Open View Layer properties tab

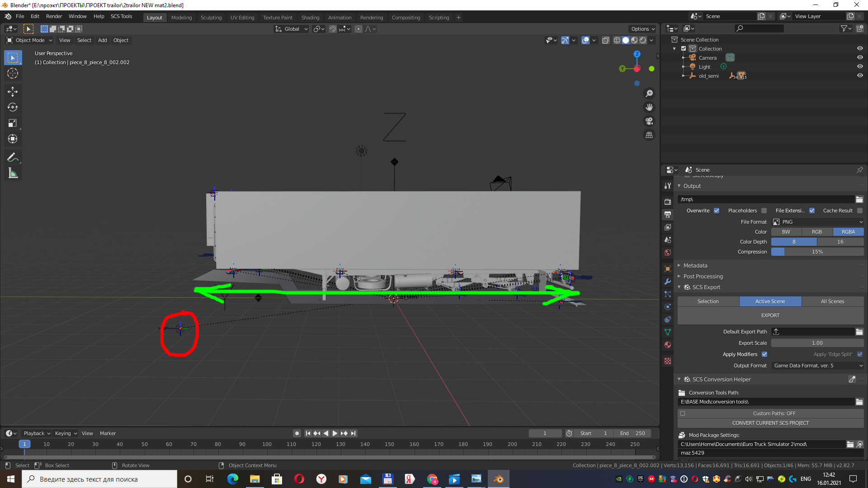[x=668, y=227]
